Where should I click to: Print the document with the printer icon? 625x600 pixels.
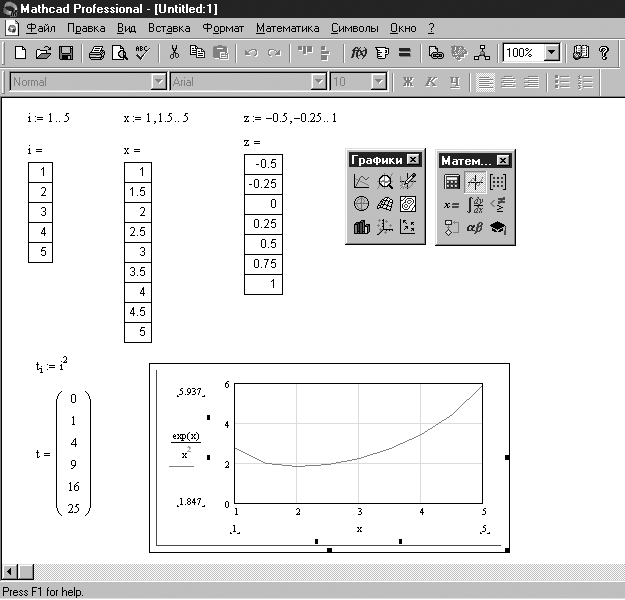pyautogui.click(x=97, y=53)
